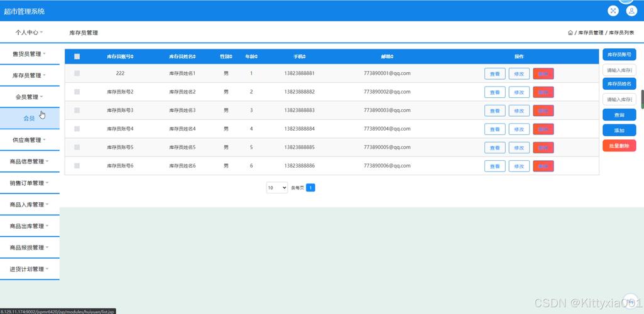Click the 库存员账号 search label button

point(619,55)
